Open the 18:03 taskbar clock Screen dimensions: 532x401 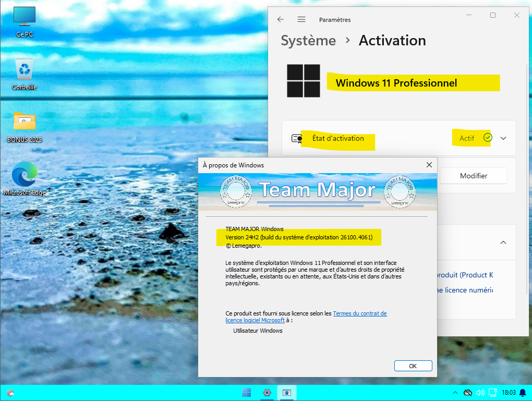tap(509, 393)
